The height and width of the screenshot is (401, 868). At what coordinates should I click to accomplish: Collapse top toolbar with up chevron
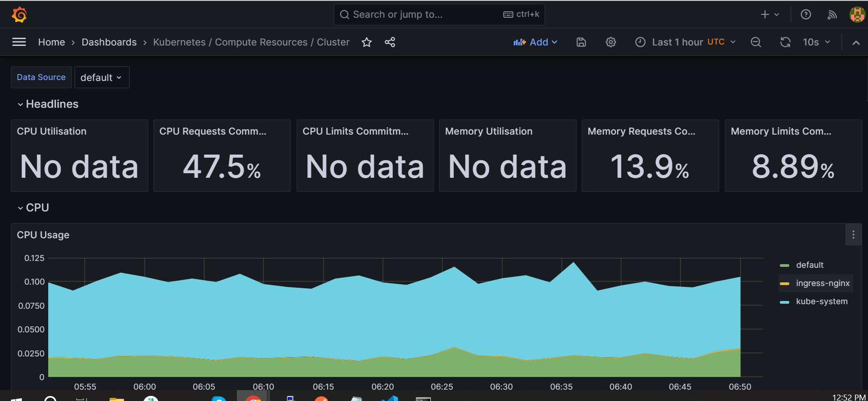coord(856,42)
